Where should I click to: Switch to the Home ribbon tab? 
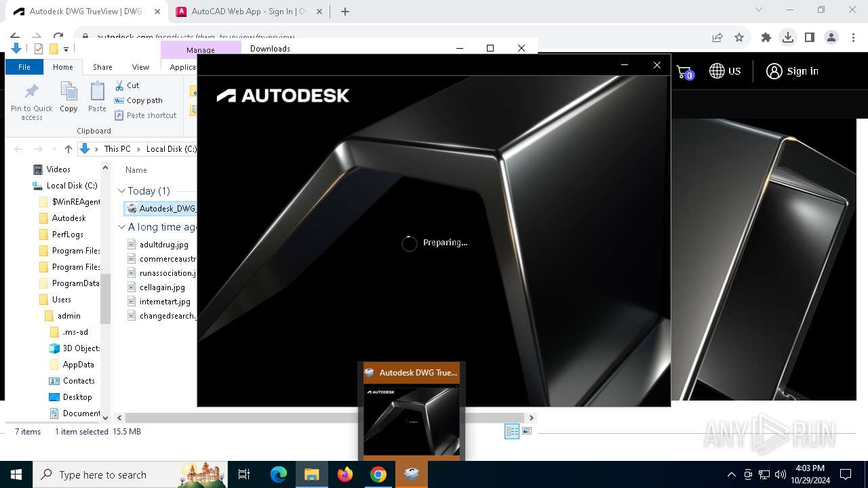(63, 67)
